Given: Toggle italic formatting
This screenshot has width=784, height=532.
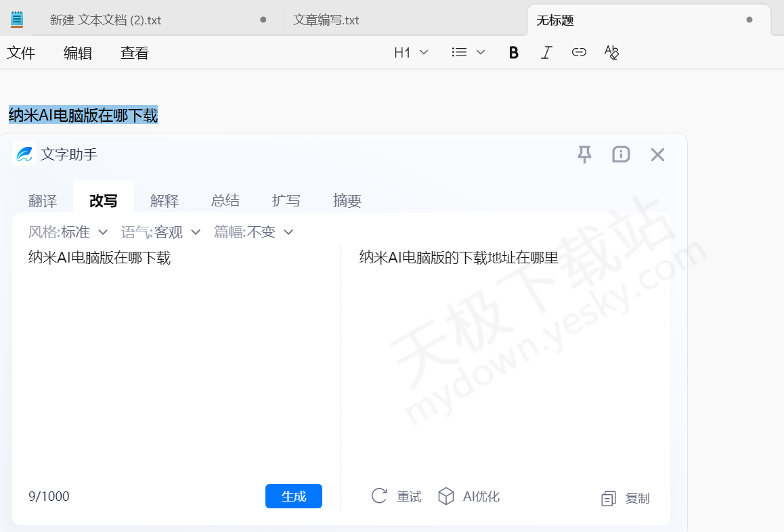Looking at the screenshot, I should (x=546, y=53).
